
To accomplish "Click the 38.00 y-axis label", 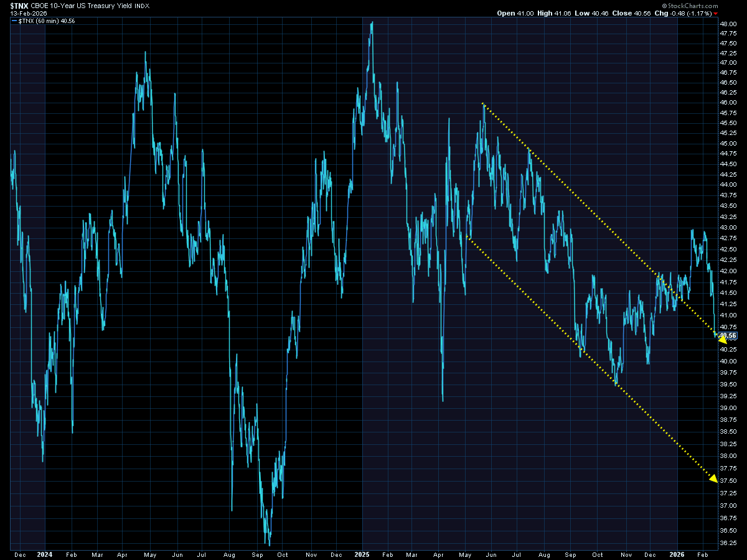I will point(729,456).
